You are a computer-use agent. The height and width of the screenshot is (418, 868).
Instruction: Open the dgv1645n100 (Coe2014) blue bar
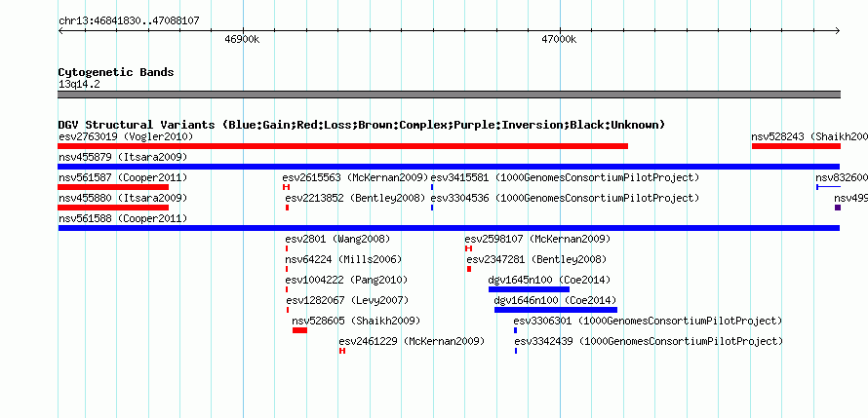(x=529, y=289)
